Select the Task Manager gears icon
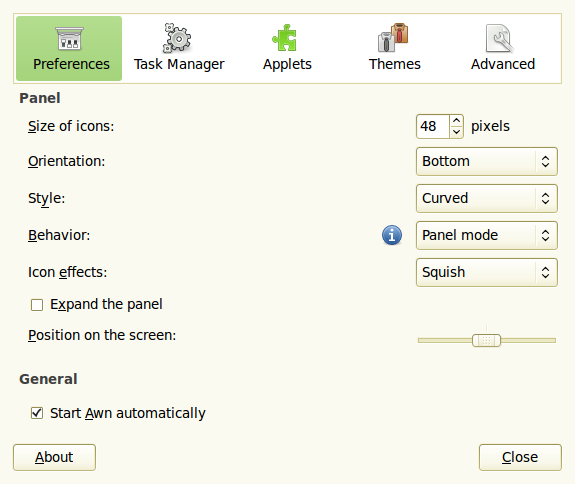Viewport: 575px width, 484px height. pos(177,38)
